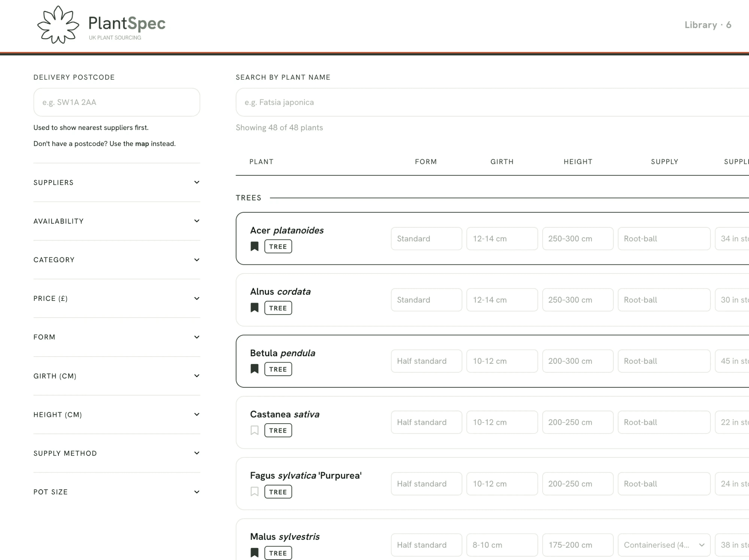Image resolution: width=749 pixels, height=560 pixels.
Task: Click the SUPPLY column header
Action: click(665, 162)
